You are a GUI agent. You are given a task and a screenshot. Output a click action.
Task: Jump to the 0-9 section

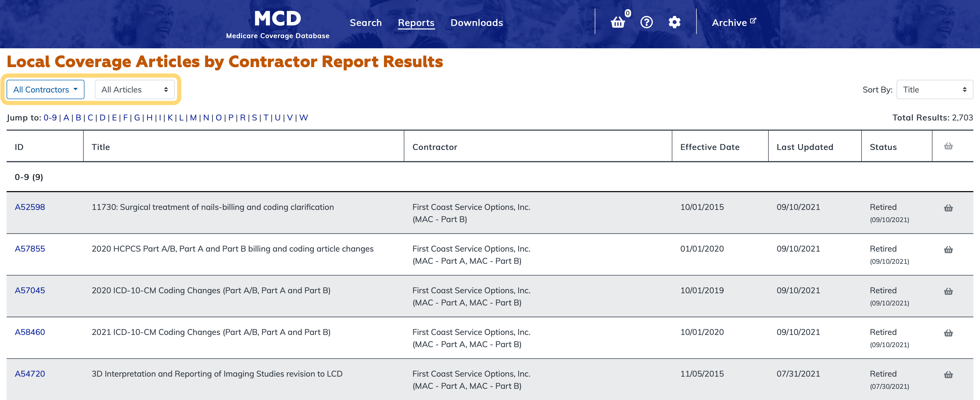pos(50,118)
